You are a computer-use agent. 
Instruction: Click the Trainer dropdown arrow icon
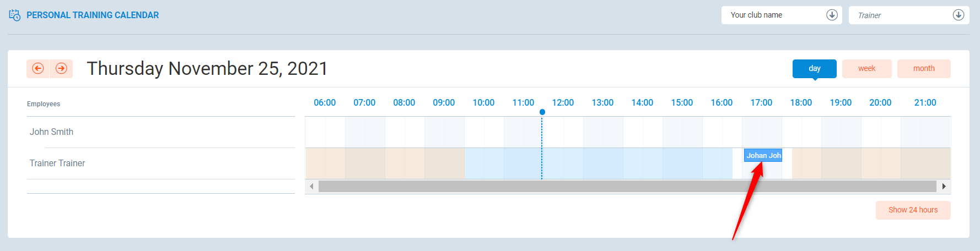pos(958,15)
